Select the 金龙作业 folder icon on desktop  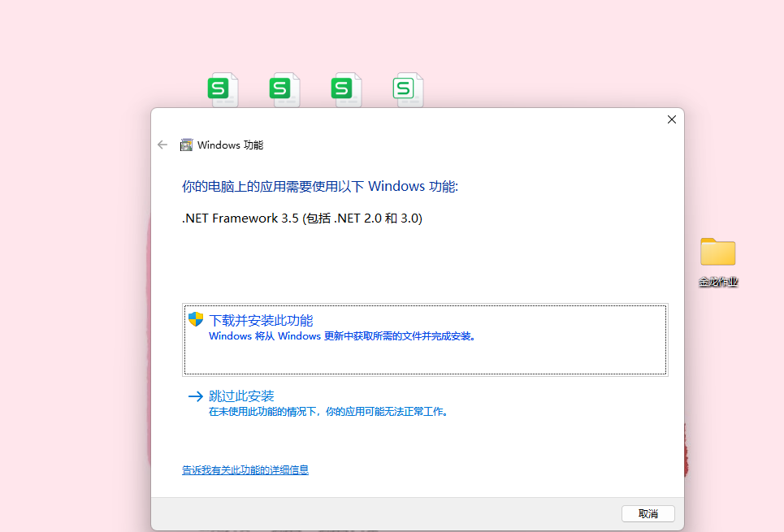pos(717,252)
